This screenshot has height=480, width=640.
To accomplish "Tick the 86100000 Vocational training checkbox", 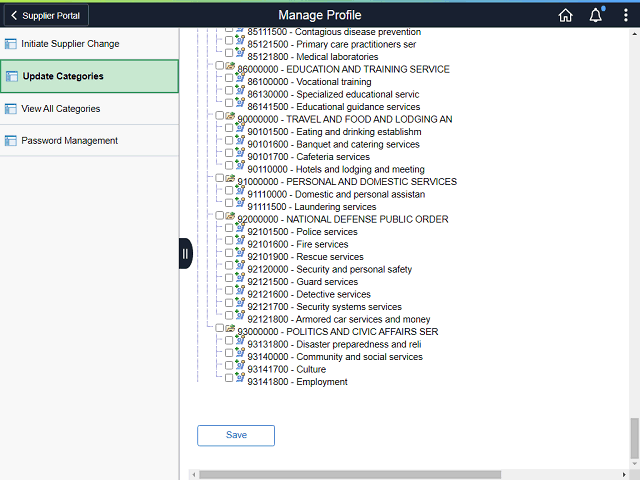I will click(229, 78).
